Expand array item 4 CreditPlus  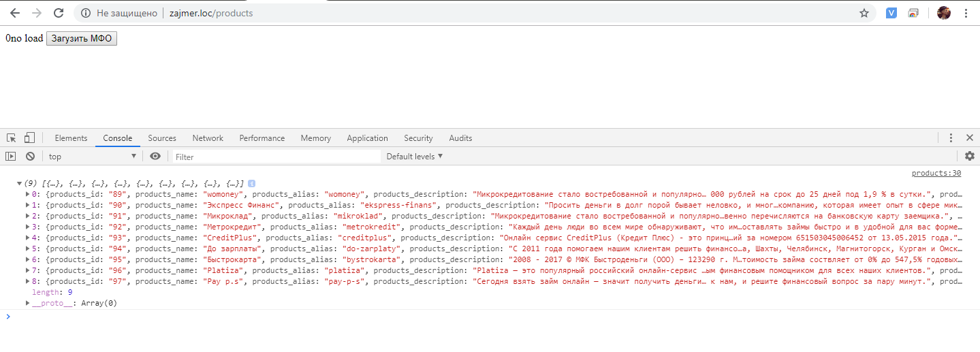27,238
